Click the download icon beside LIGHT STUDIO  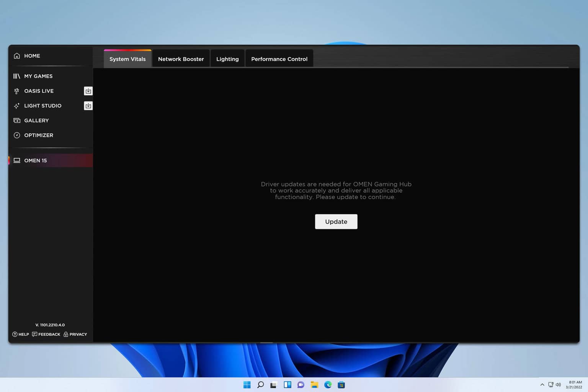(x=88, y=106)
